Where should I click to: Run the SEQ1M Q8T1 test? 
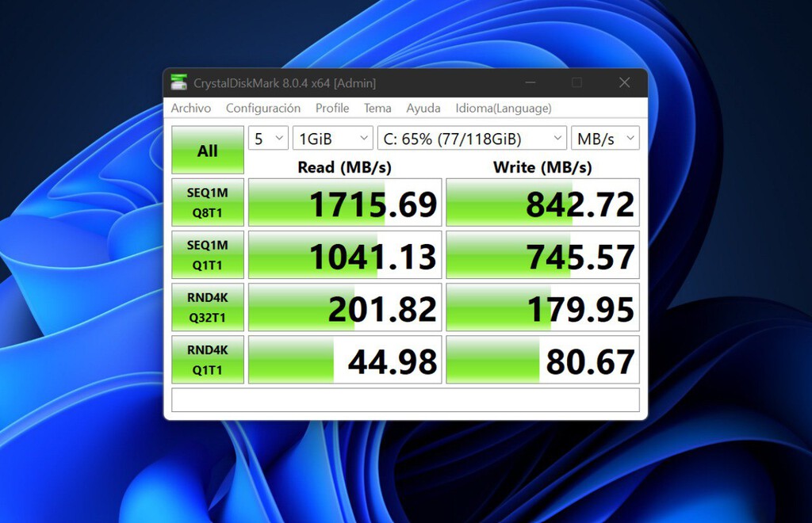[208, 203]
